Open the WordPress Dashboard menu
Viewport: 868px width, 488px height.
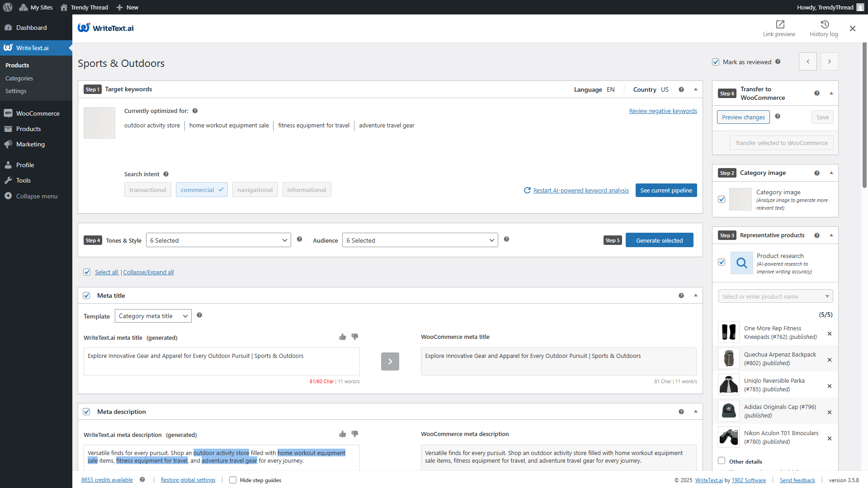[30, 28]
